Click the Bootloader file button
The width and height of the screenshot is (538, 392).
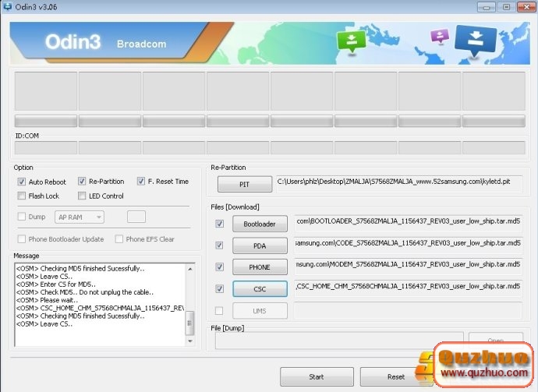[x=260, y=224]
